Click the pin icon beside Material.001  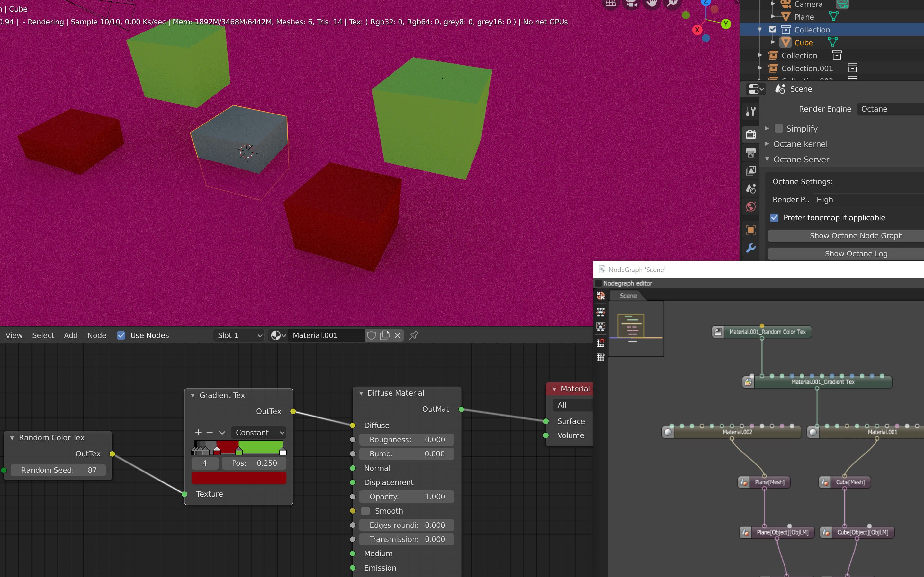tap(414, 335)
